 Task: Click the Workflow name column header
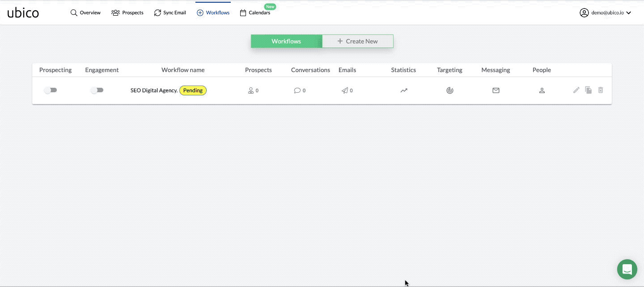point(183,70)
